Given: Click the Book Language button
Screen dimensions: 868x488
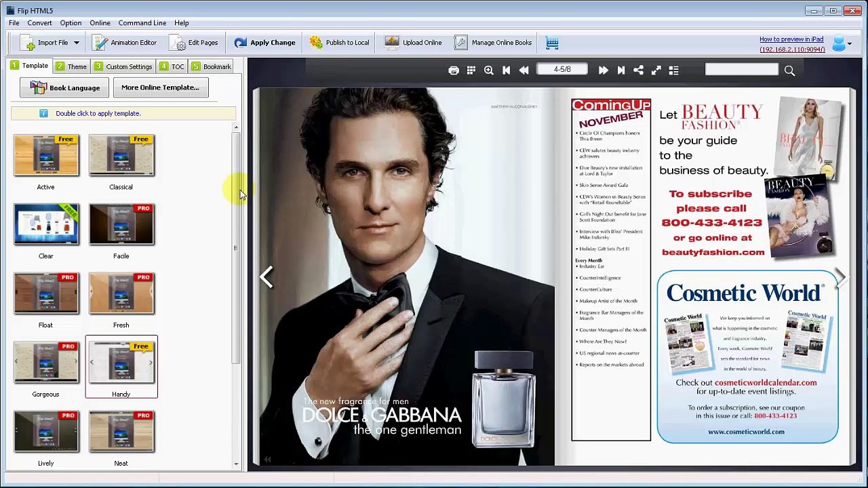Looking at the screenshot, I should pyautogui.click(x=64, y=87).
